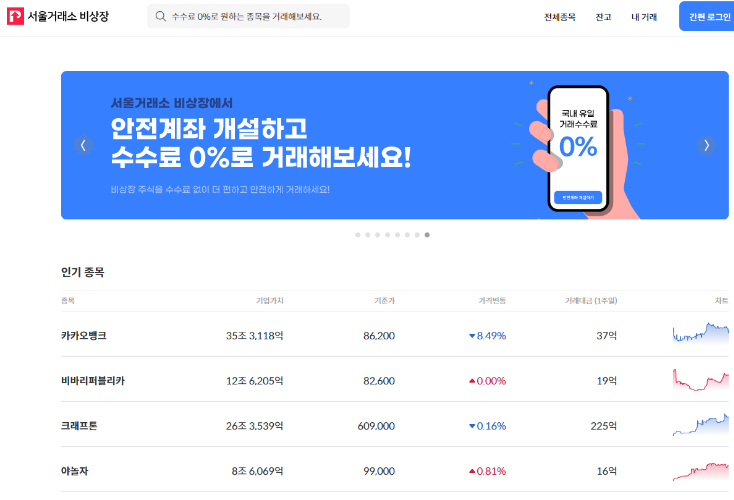
Task: Open the 크래프톤 stock row
Action: 395,424
